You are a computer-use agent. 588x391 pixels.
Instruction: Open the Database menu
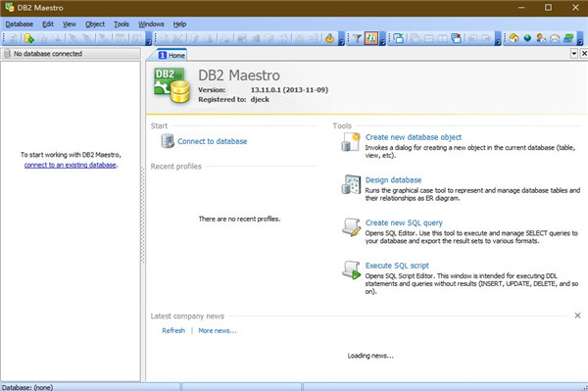(20, 24)
